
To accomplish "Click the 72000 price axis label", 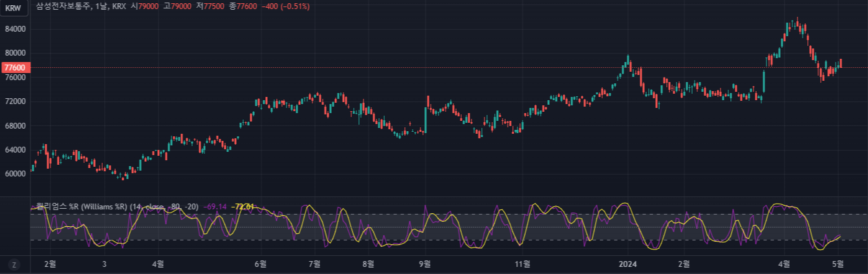I will point(14,101).
